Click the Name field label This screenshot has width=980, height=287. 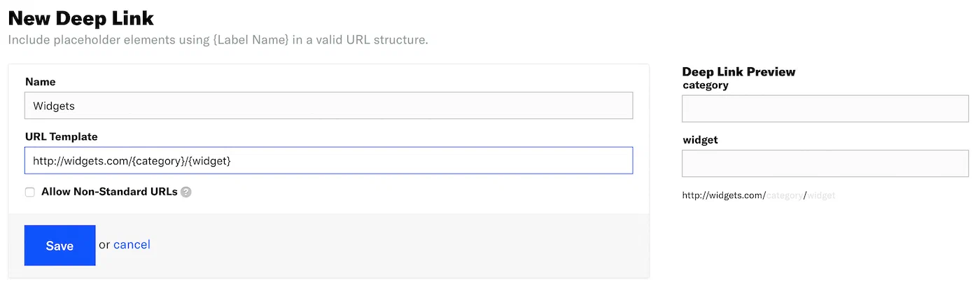coord(41,82)
